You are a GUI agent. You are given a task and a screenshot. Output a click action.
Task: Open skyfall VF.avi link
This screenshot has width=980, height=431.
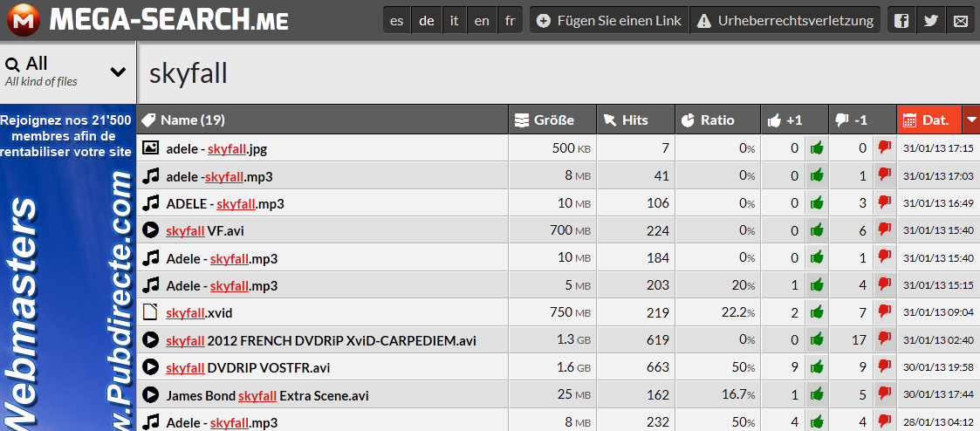[x=205, y=231]
